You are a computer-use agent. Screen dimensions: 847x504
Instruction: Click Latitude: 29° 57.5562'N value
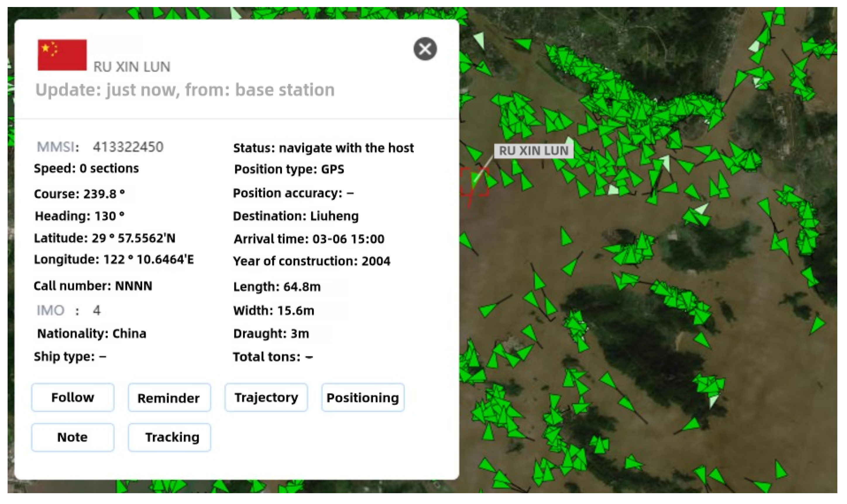point(105,238)
